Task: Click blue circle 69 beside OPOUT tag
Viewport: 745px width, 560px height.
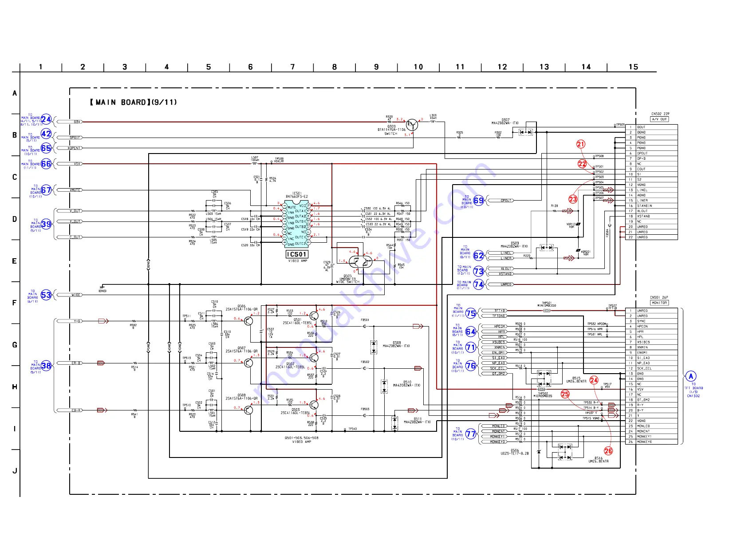Action: (x=478, y=201)
